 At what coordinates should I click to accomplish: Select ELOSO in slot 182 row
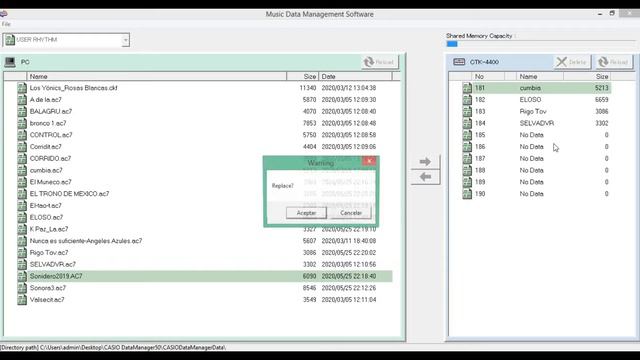[x=530, y=100]
